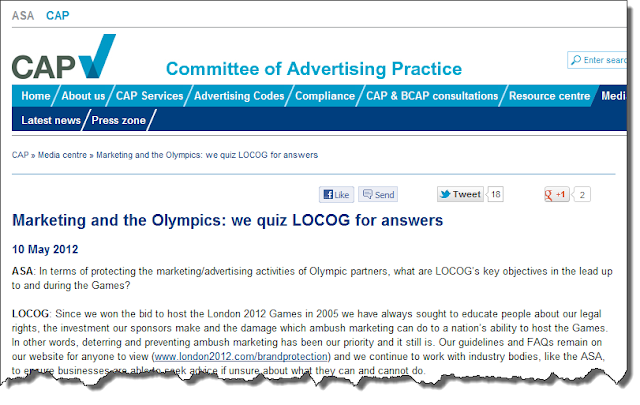Switch to the CAP site tab

pyautogui.click(x=58, y=16)
